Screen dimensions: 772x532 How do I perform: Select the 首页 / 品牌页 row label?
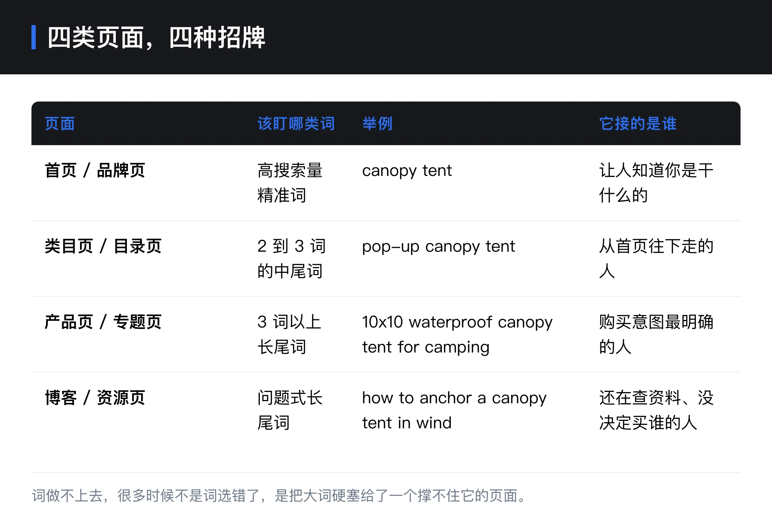coord(95,170)
